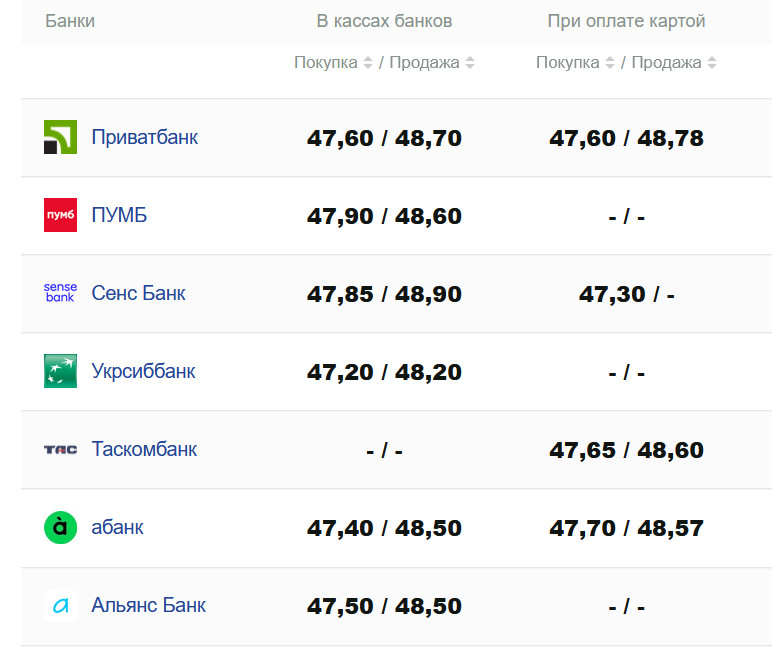Viewport: 772px width, 654px height.
Task: Click the абанк green circle logo
Action: tap(60, 527)
